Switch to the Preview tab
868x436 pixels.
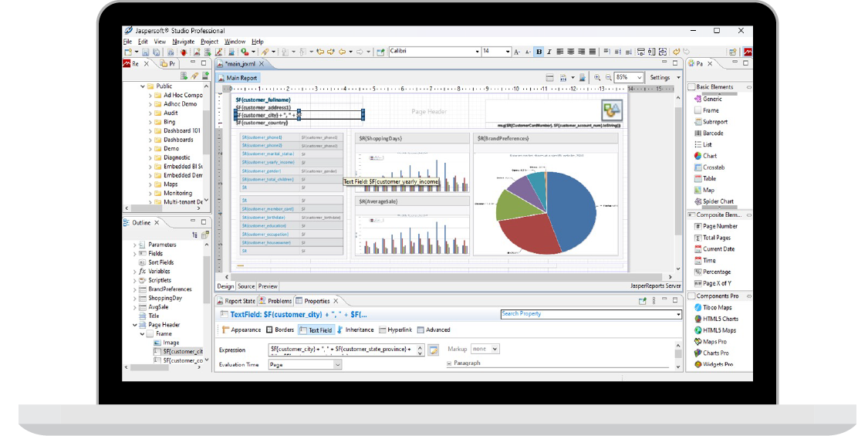(x=268, y=286)
